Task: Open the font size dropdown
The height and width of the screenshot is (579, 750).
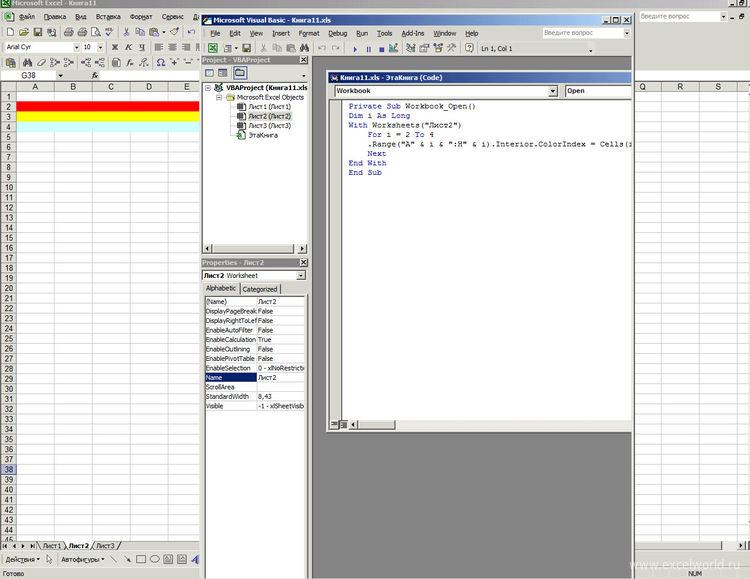Action: (x=100, y=47)
